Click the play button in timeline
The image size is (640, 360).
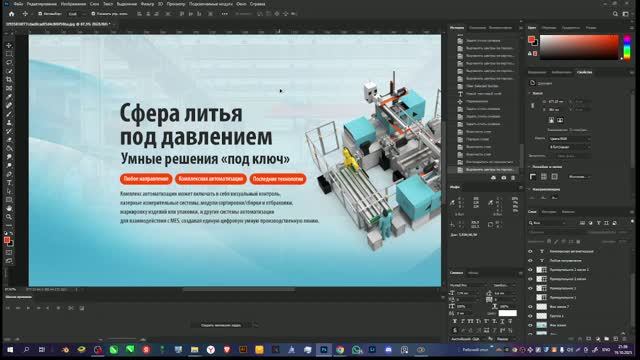[28, 308]
